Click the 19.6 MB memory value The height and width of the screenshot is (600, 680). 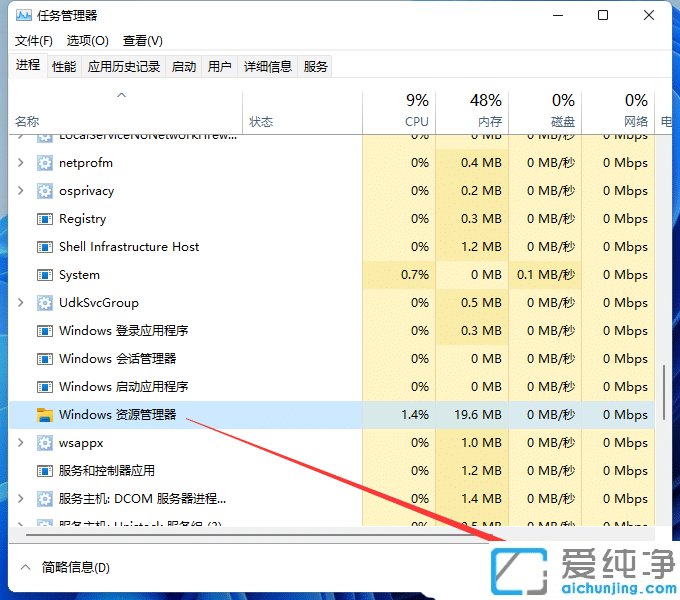click(x=478, y=415)
